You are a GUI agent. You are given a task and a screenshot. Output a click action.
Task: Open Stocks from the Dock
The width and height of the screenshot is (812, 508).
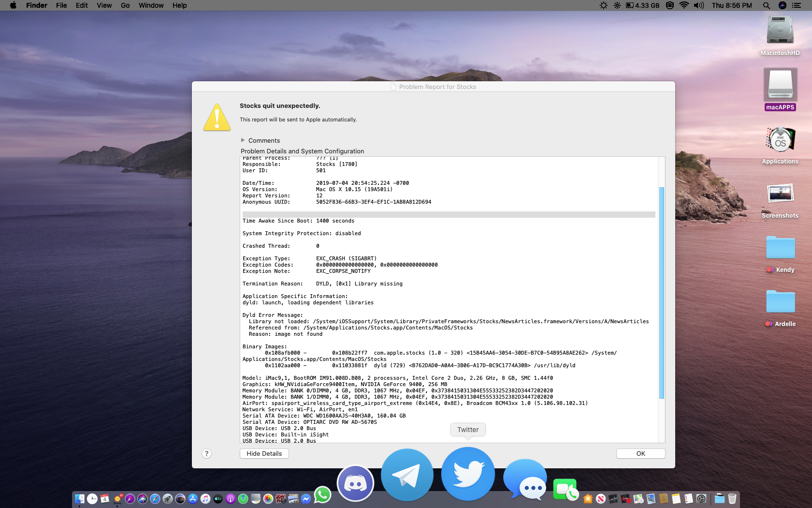pyautogui.click(x=613, y=499)
